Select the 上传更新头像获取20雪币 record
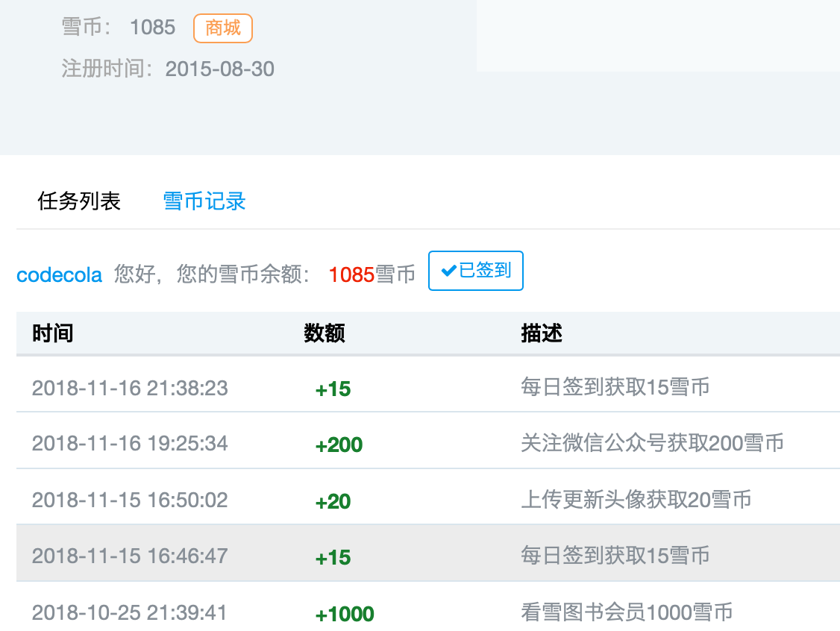This screenshot has height=631, width=840. click(x=636, y=500)
